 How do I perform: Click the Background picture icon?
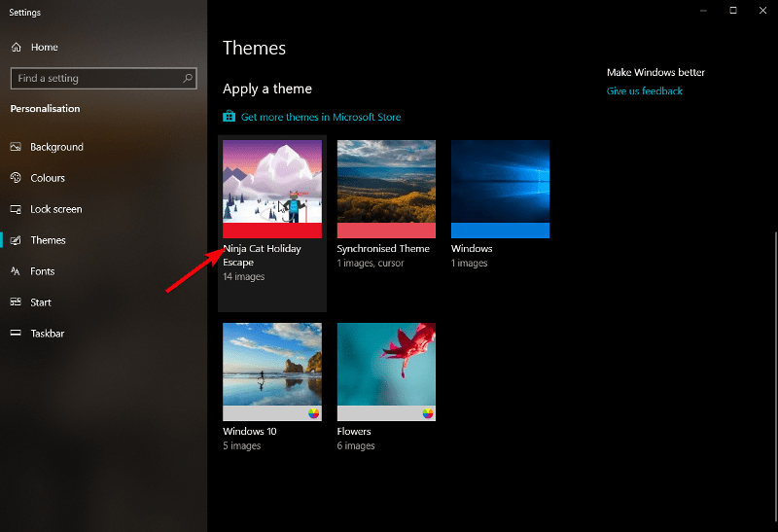click(x=16, y=147)
